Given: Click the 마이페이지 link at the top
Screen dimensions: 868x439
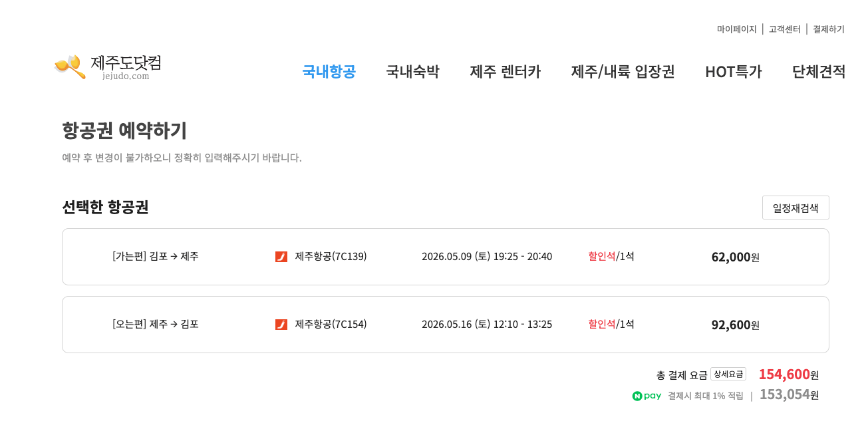Looking at the screenshot, I should click(735, 29).
